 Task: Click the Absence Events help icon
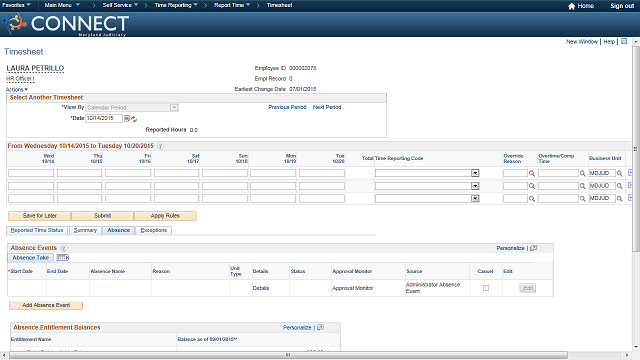tap(64, 248)
